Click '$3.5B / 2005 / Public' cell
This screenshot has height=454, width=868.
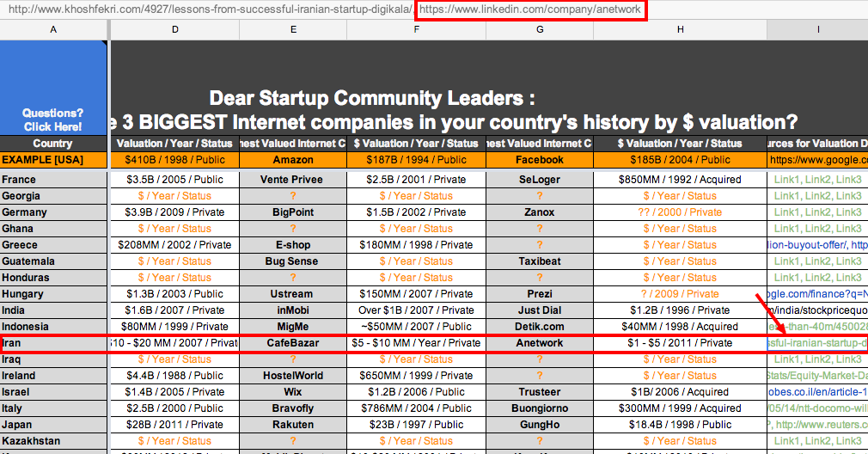tap(175, 180)
